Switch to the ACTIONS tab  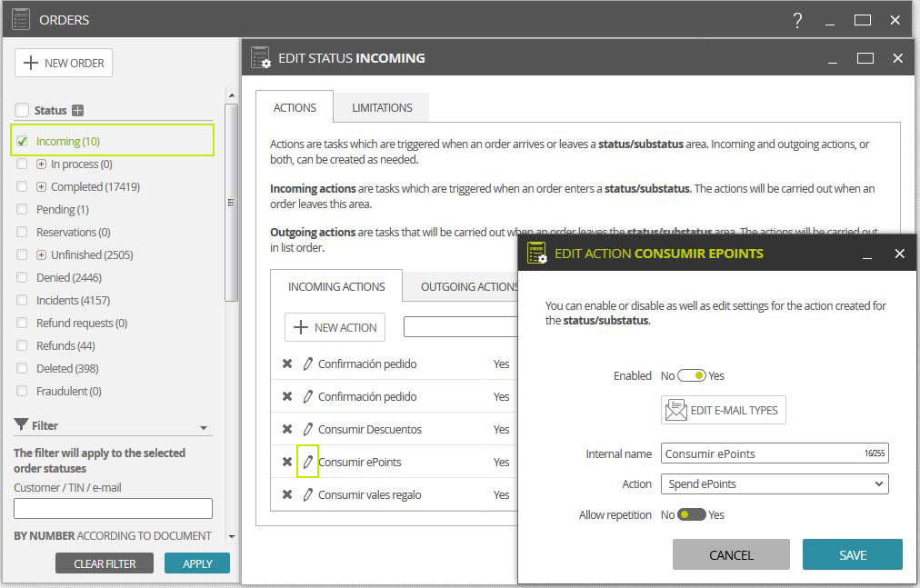pos(295,107)
